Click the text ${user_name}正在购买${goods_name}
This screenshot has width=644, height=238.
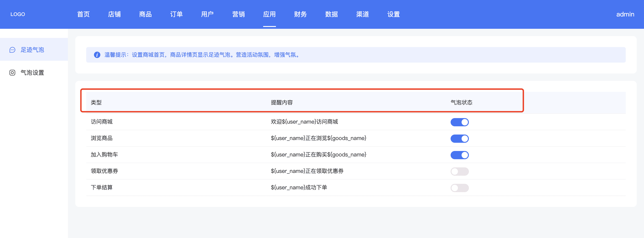coord(319,155)
